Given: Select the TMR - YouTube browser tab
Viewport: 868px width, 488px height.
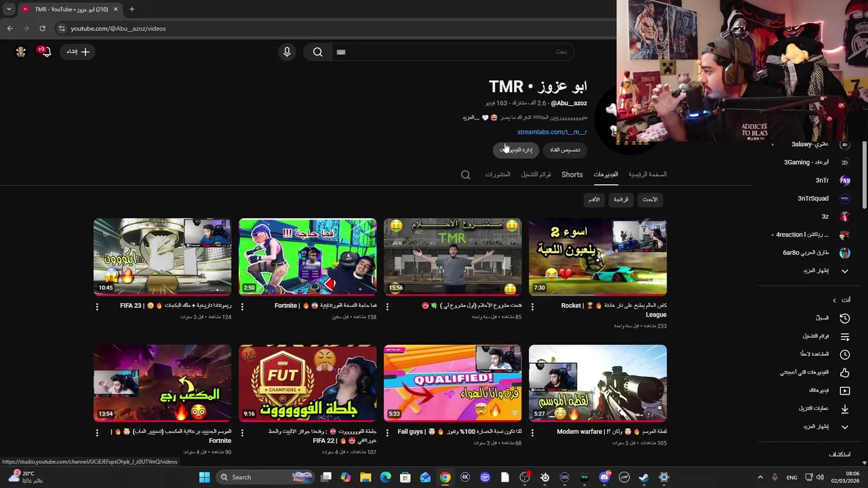Looking at the screenshot, I should [69, 9].
